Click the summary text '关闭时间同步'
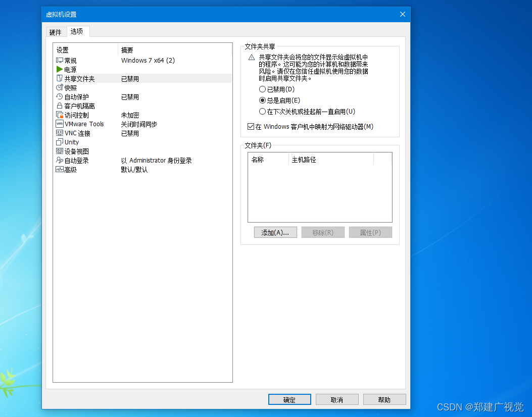Image resolution: width=532 pixels, height=417 pixels. [x=139, y=124]
